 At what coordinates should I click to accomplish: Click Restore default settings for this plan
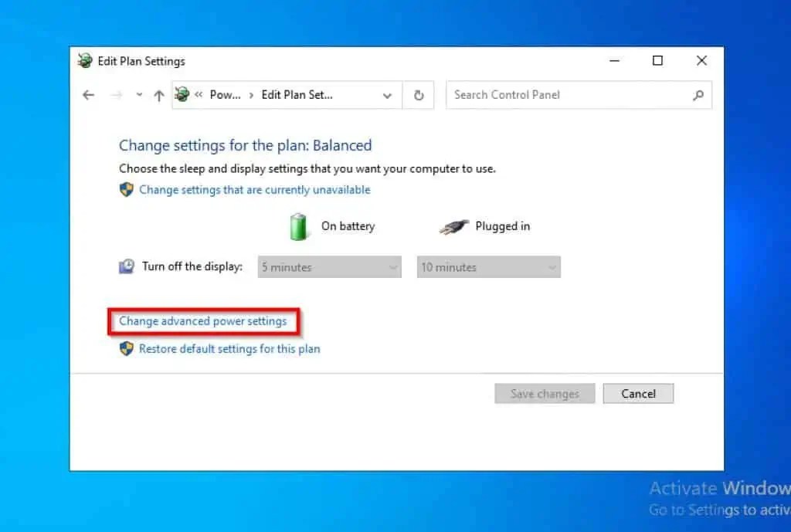pos(229,348)
